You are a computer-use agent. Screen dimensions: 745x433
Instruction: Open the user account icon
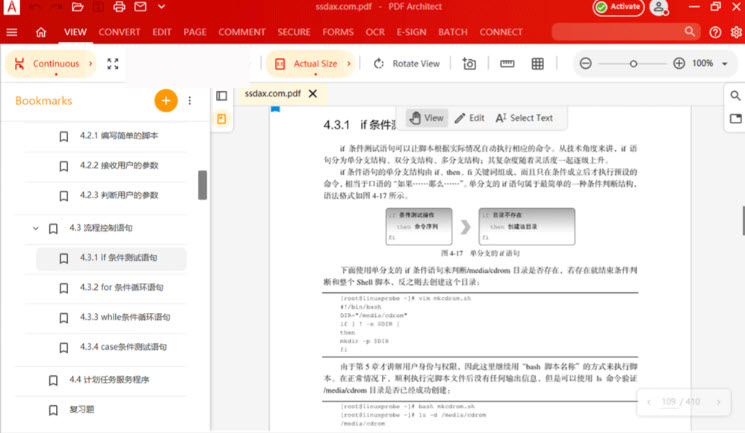[659, 7]
